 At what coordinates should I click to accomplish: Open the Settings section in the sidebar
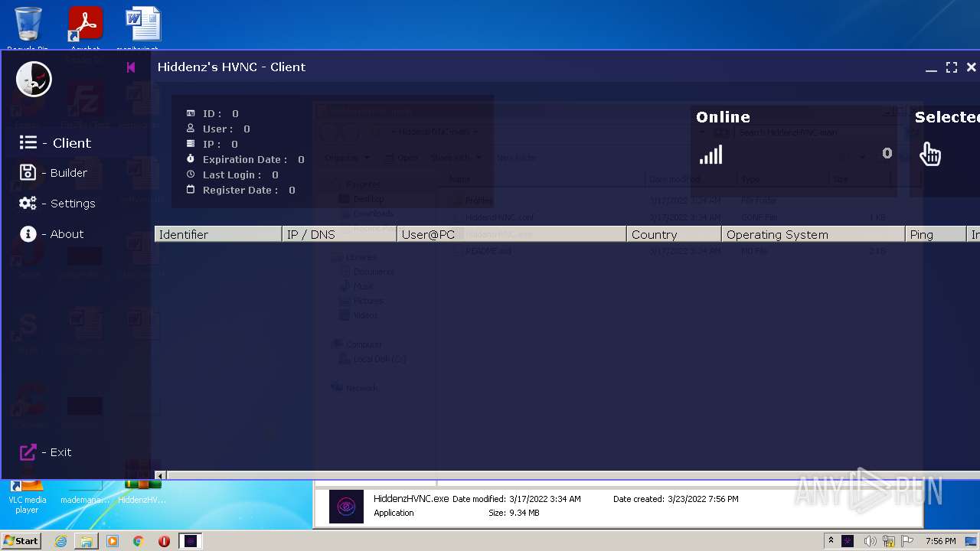click(57, 204)
